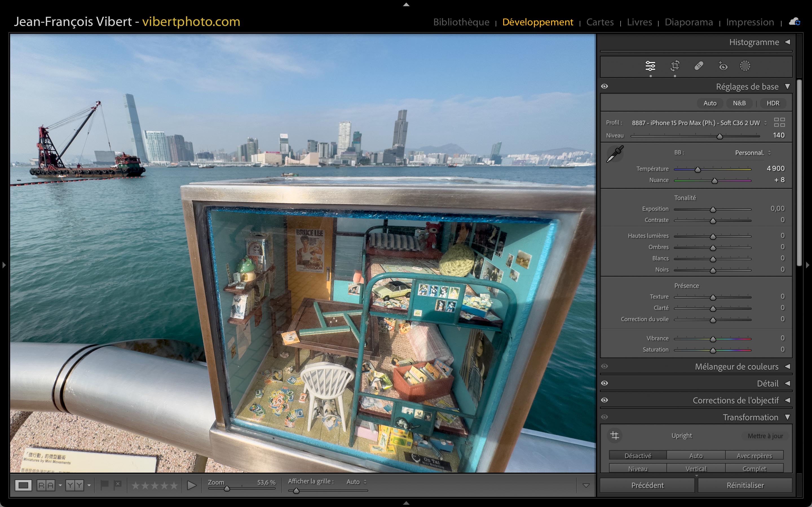The width and height of the screenshot is (812, 507).
Task: Select the Crop overlay tool icon
Action: coord(675,66)
